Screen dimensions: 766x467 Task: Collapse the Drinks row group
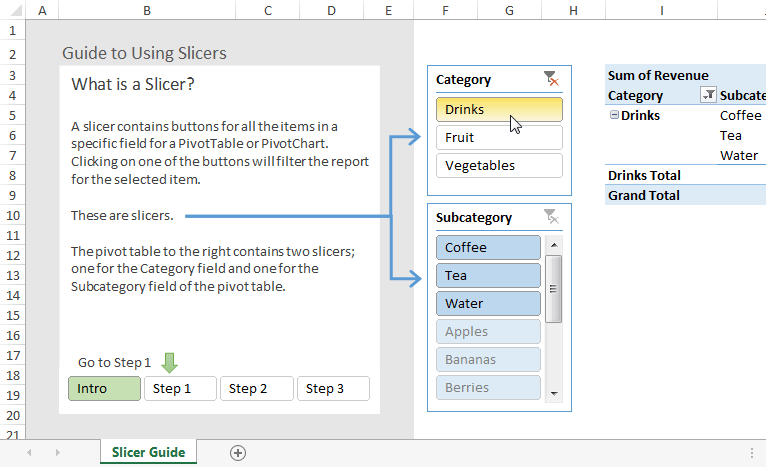click(x=613, y=115)
